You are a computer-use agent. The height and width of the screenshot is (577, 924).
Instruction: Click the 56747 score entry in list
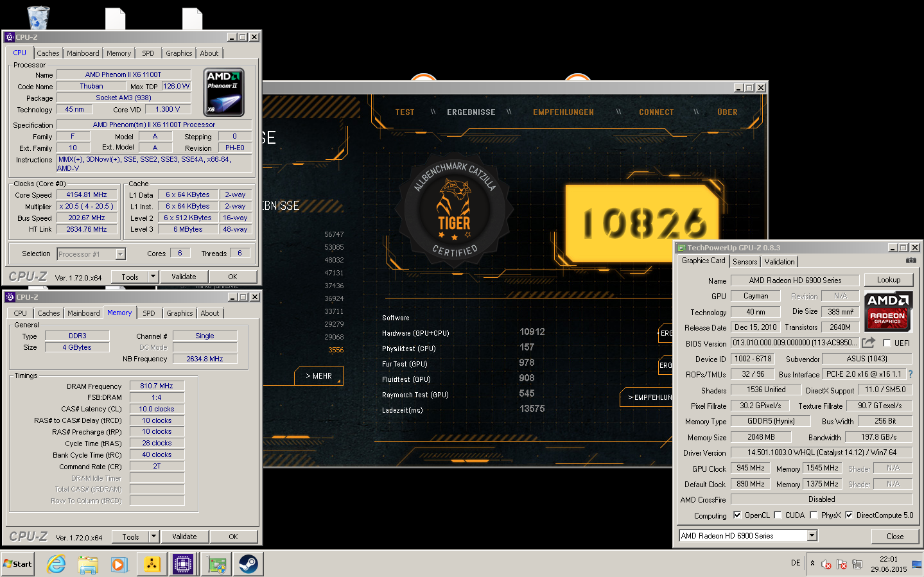[x=334, y=234]
